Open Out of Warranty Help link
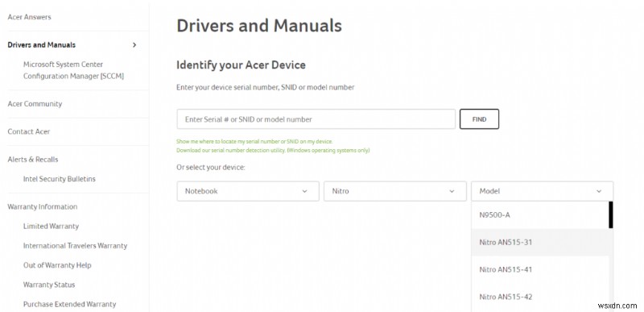Image resolution: width=644 pixels, height=312 pixels. [57, 265]
